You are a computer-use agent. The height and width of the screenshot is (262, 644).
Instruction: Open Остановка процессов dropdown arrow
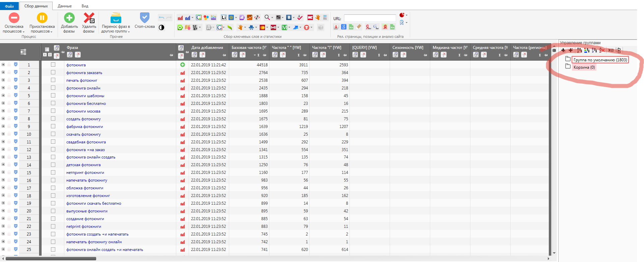pyautogui.click(x=24, y=32)
